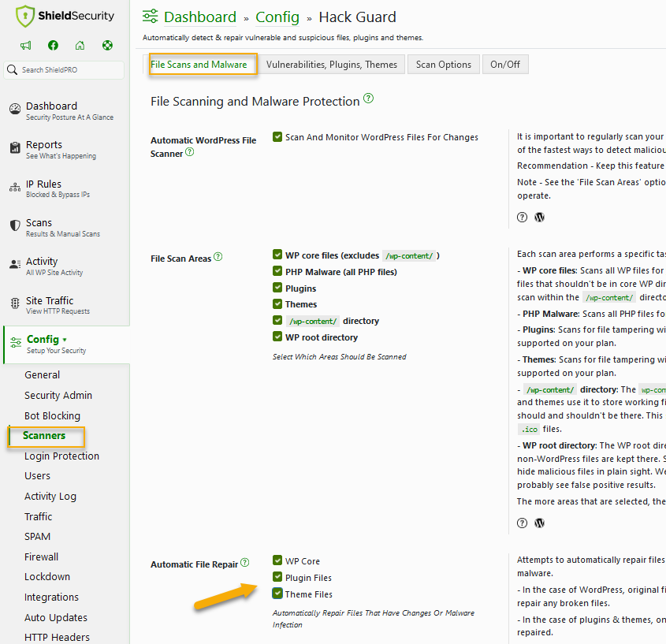
Task: Click the Dashboard gauge icon in sidebar
Action: point(15,110)
